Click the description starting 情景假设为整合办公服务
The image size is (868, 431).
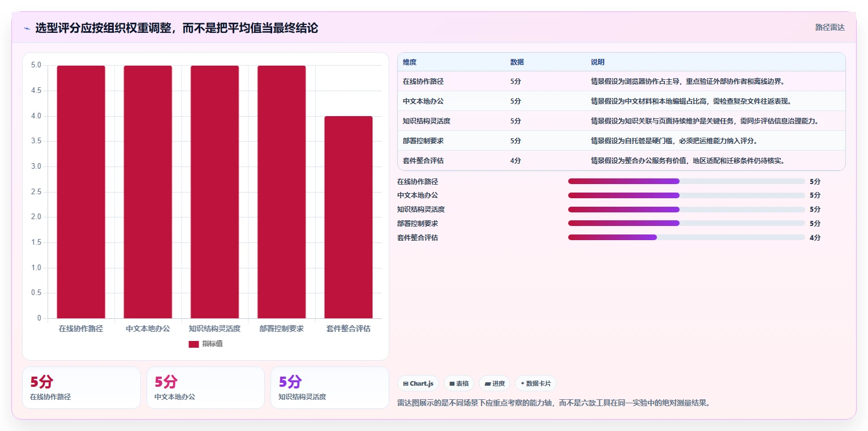click(x=687, y=161)
